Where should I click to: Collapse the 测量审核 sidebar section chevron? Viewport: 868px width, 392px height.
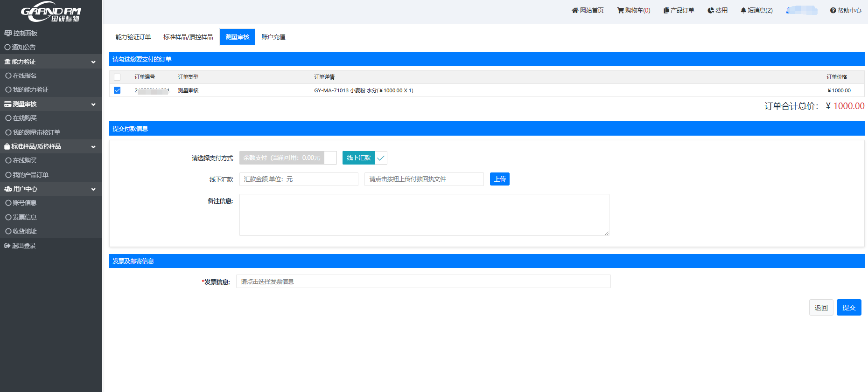click(x=93, y=104)
